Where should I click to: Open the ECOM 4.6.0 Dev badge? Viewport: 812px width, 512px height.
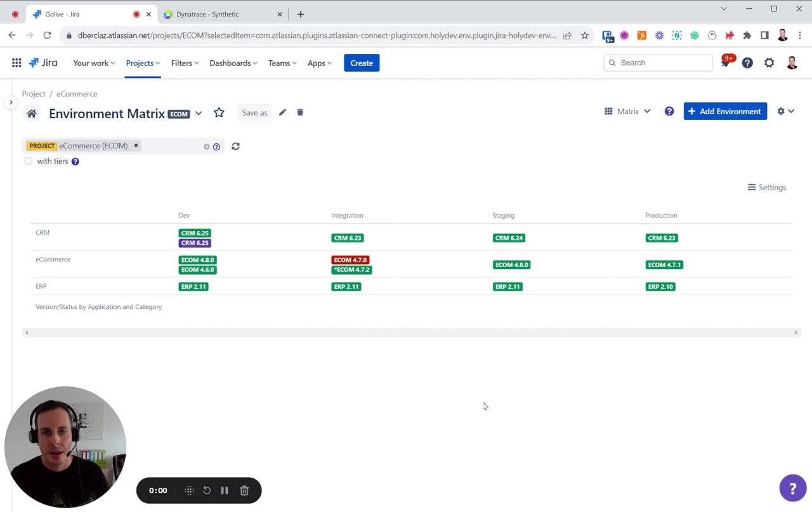click(x=198, y=270)
